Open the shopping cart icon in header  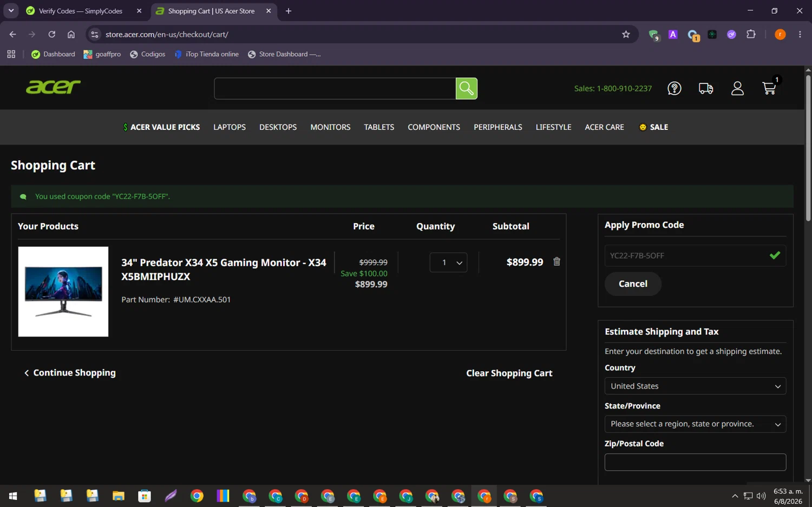click(769, 88)
